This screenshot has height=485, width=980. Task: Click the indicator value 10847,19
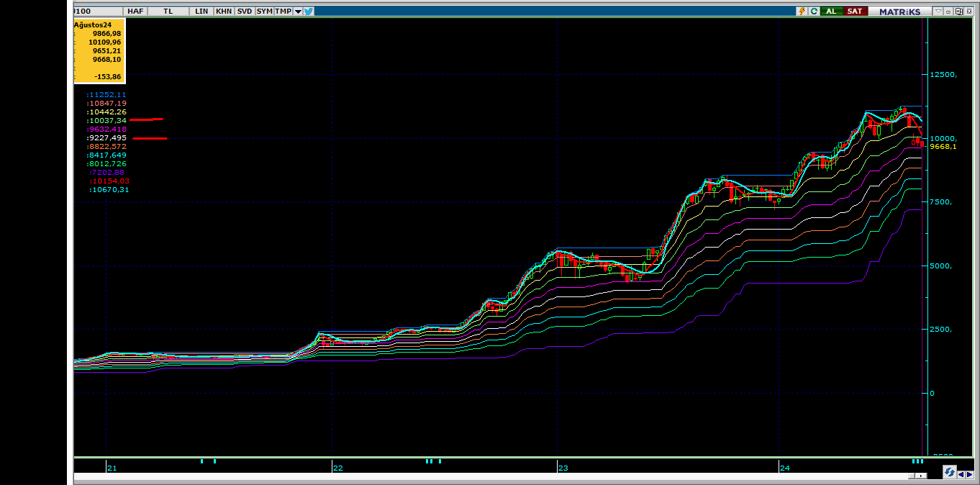(x=106, y=103)
